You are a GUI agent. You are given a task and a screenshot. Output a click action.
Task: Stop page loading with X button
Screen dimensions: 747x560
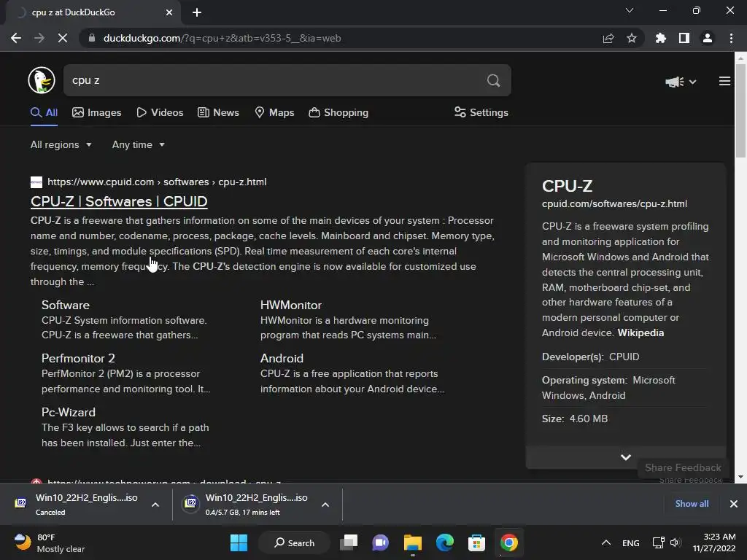[x=63, y=38]
